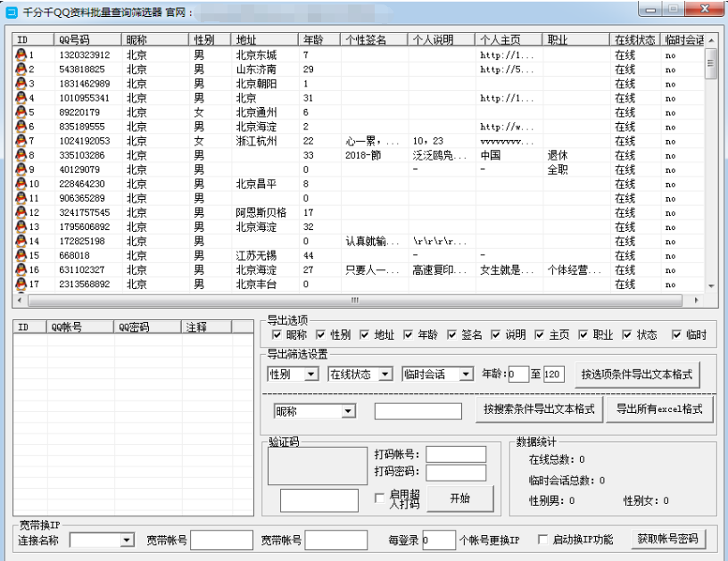Click the QQ penguin icon in row 14
This screenshot has height=561, width=728.
pyautogui.click(x=21, y=242)
